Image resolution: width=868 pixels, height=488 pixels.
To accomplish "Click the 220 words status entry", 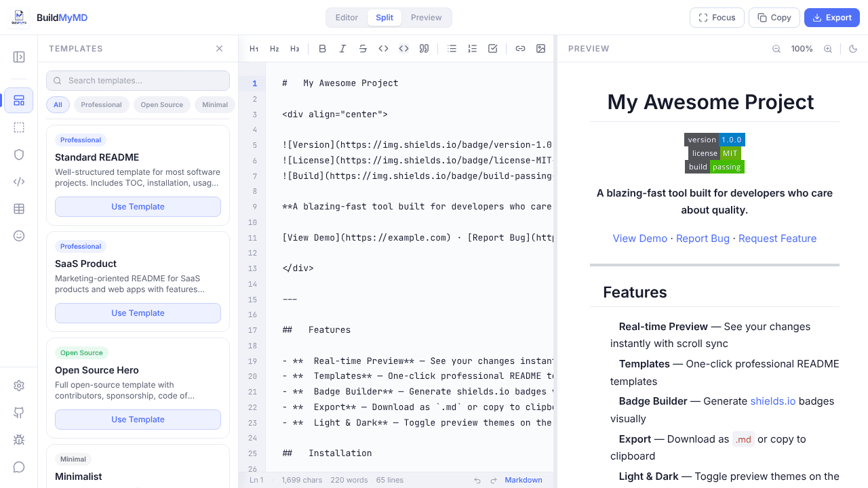I will pos(349,480).
